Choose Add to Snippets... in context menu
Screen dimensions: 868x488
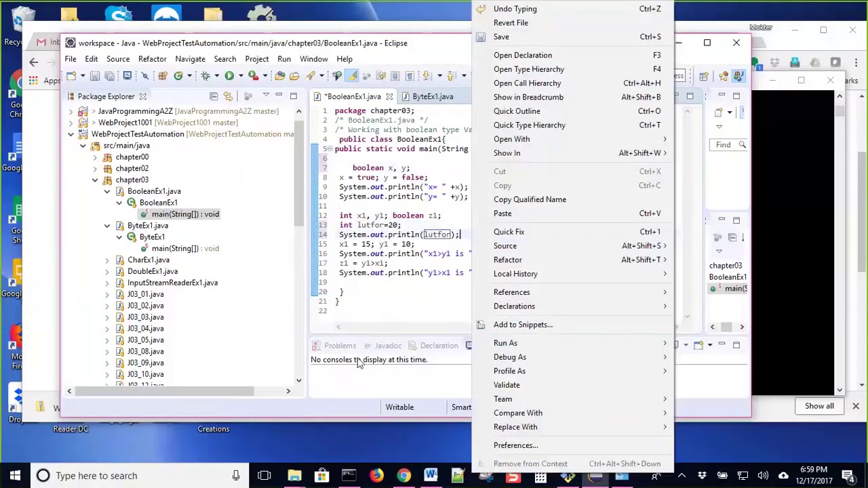[x=573, y=325]
